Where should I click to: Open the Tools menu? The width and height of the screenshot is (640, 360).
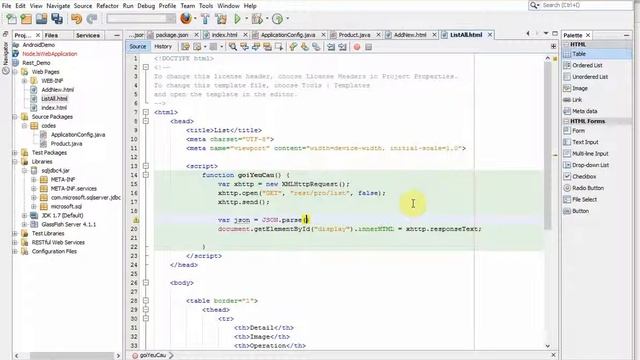pyautogui.click(x=206, y=6)
